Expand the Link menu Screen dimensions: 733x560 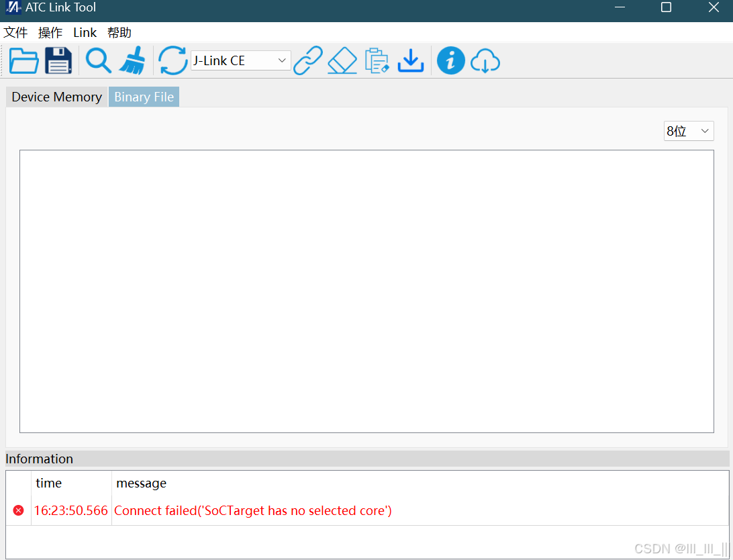coord(85,32)
